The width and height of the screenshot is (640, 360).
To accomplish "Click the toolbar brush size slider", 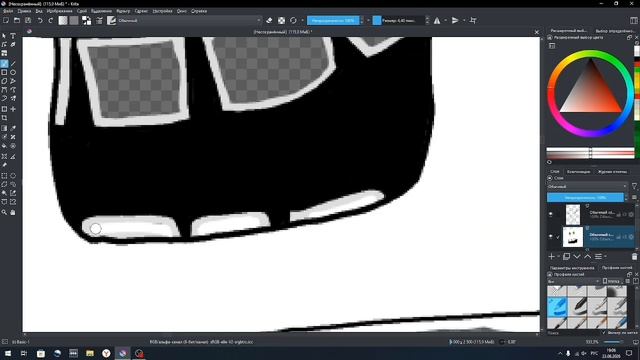I will coord(398,20).
